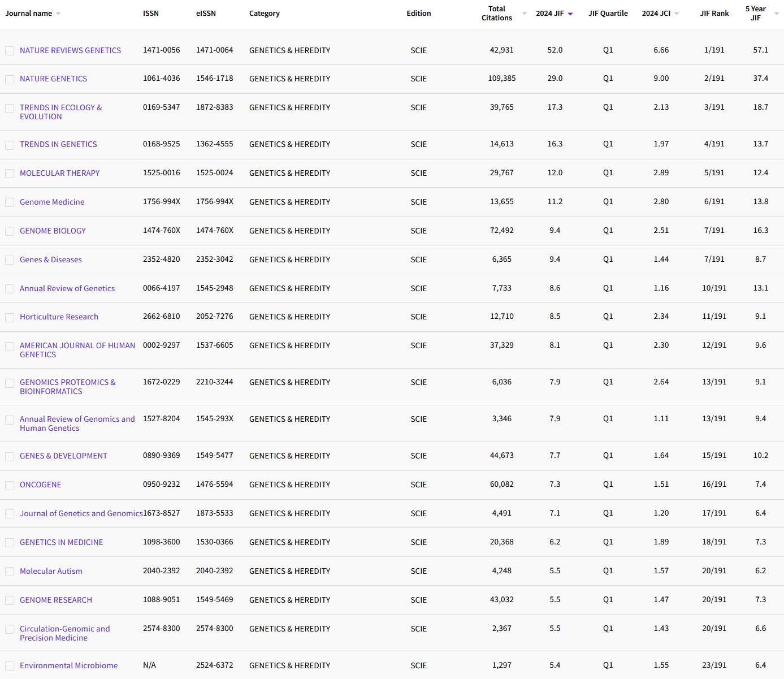Screen dimensions: 784x679
Task: Open AMERICAN JOURNAL OF HUMAN GENETICS link
Action: click(x=77, y=350)
